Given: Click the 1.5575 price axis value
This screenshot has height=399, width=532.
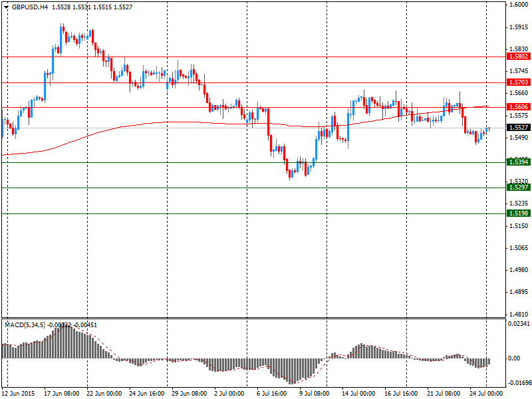Looking at the screenshot, I should pyautogui.click(x=519, y=116).
